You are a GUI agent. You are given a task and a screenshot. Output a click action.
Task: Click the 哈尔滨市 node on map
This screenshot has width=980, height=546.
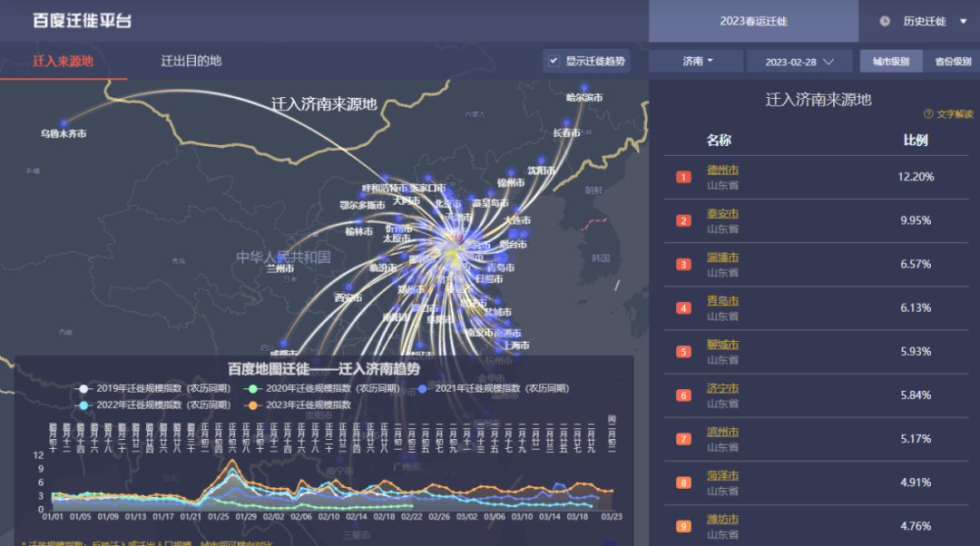pyautogui.click(x=584, y=88)
